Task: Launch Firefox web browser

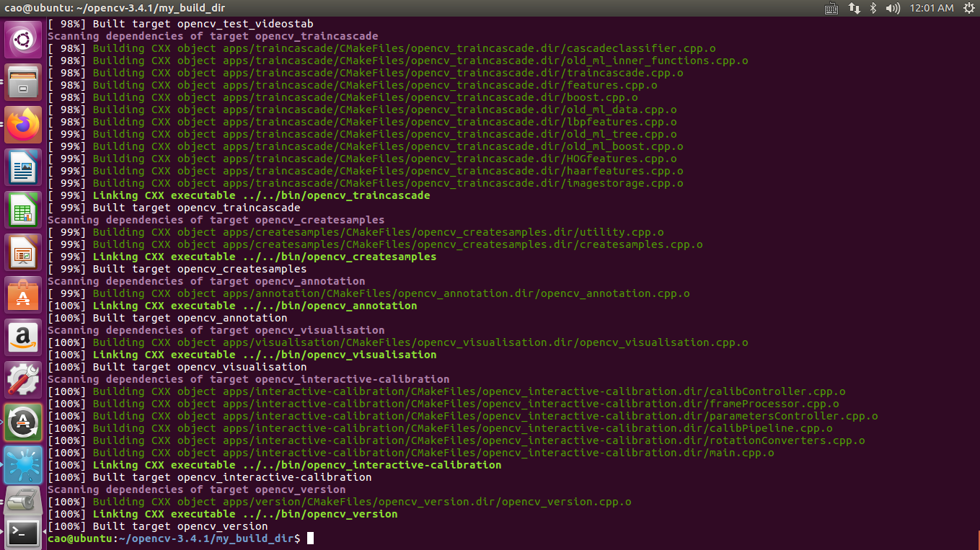Action: (23, 125)
